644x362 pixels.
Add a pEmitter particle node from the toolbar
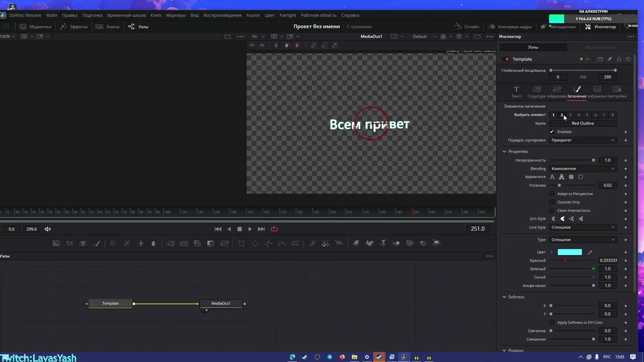pos(312,243)
